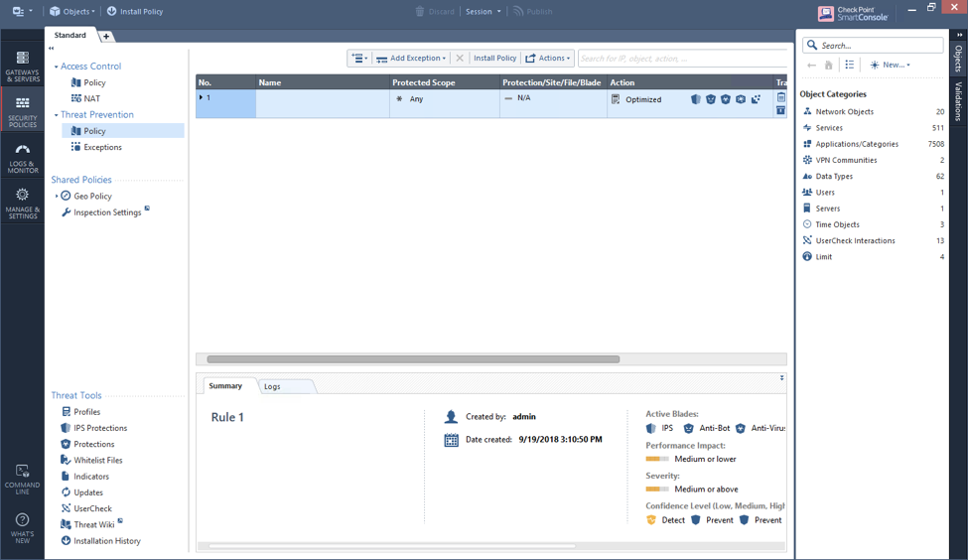Open UserCheck Interactions category
Image resolution: width=968 pixels, height=560 pixels.
coord(873,240)
